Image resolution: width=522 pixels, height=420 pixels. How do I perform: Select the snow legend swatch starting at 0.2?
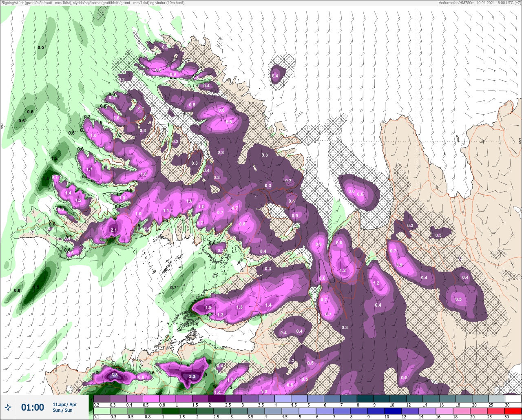[x=102, y=398]
